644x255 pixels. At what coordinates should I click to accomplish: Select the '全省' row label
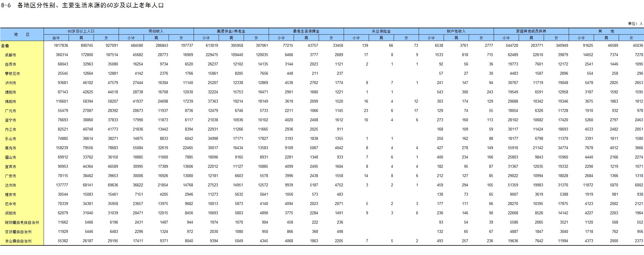pos(5,46)
